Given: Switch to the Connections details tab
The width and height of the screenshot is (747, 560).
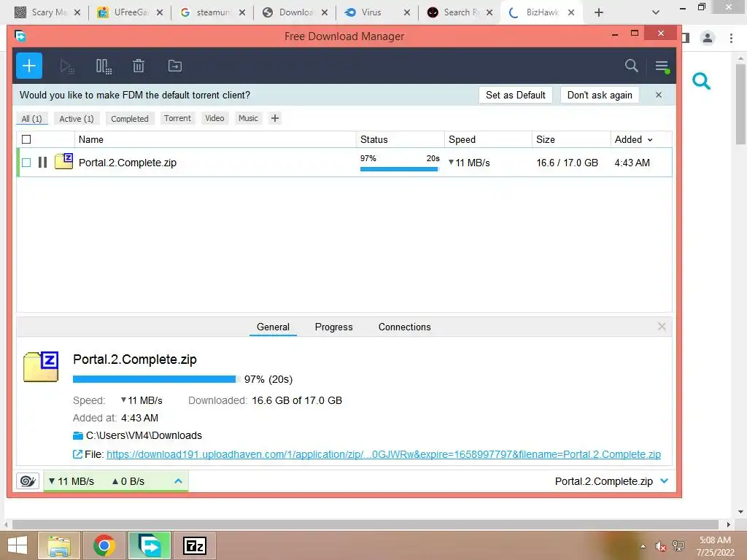Looking at the screenshot, I should (x=404, y=327).
